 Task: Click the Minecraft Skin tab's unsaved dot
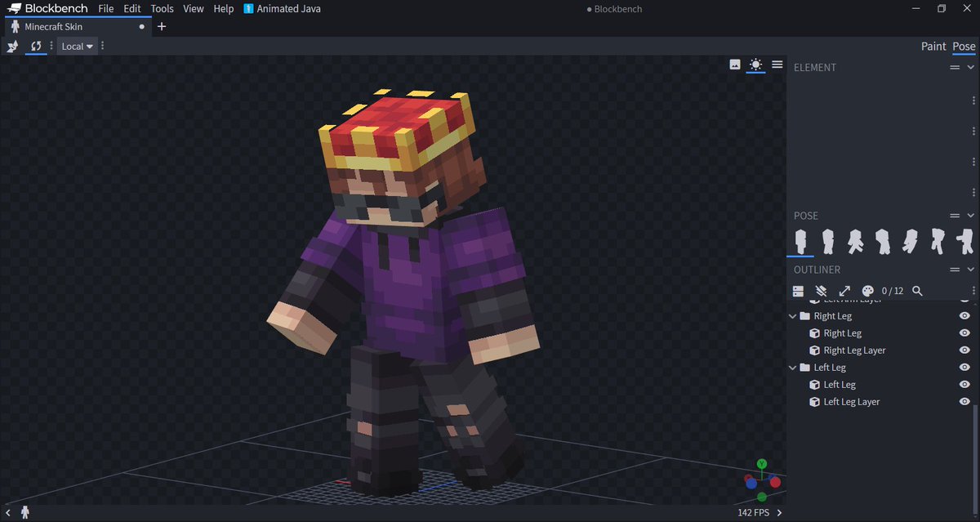[x=142, y=26]
